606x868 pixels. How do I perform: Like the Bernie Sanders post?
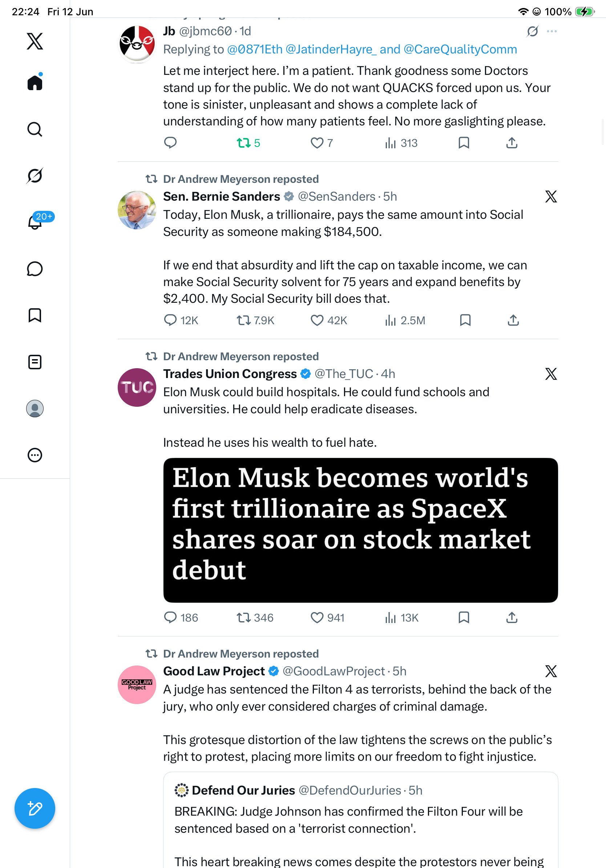(329, 320)
